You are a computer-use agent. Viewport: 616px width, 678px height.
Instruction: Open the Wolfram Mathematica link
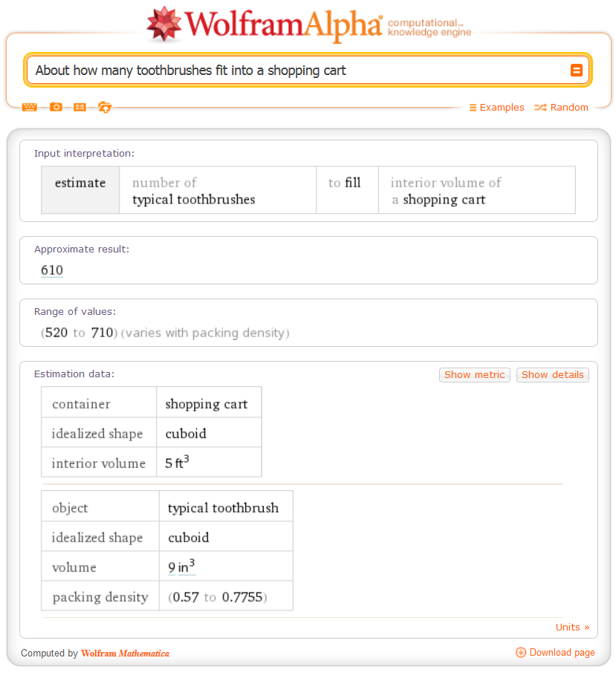tap(125, 653)
